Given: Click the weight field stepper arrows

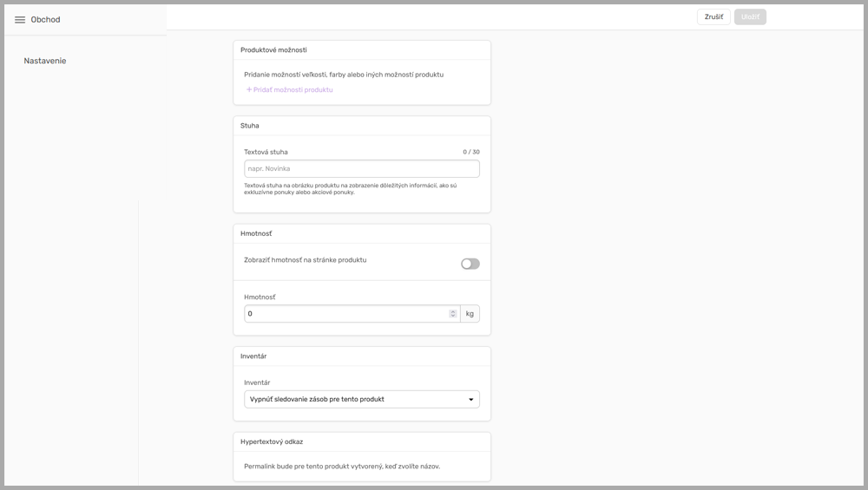Looking at the screenshot, I should [453, 314].
